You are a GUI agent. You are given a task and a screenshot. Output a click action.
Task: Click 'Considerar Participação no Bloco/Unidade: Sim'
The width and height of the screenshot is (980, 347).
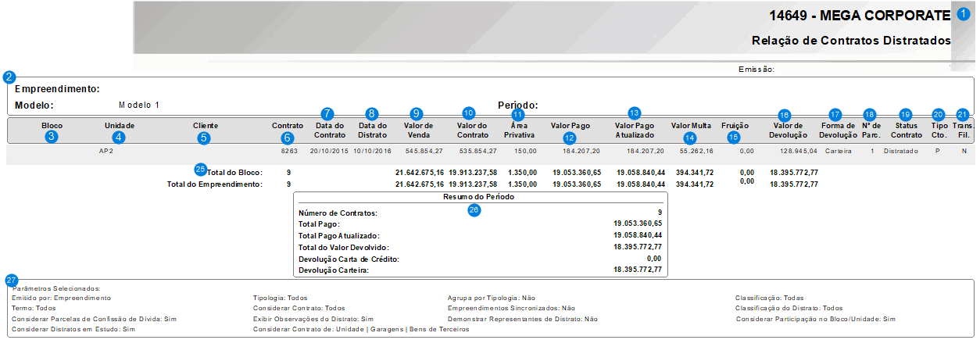pyautogui.click(x=815, y=319)
